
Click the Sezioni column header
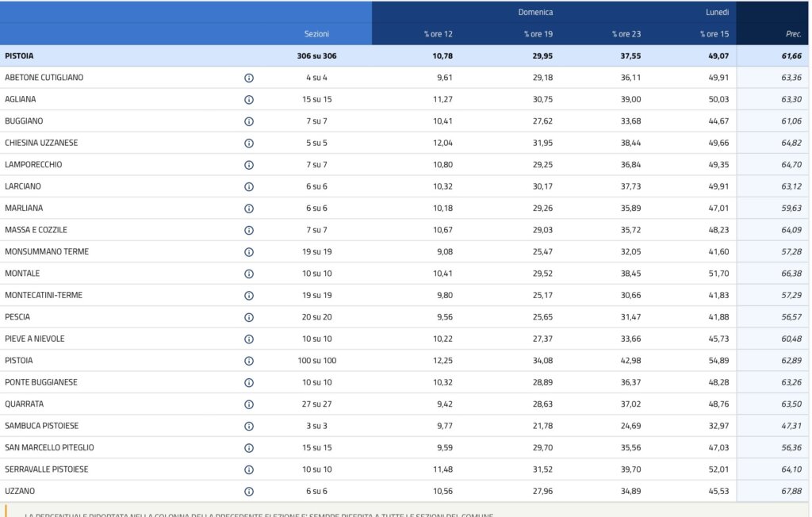[316, 34]
